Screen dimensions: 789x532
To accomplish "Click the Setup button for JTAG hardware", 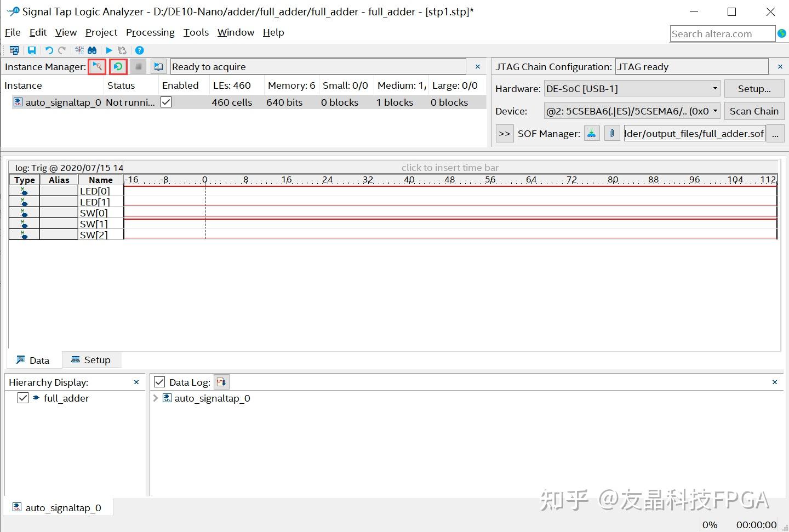I will (754, 88).
